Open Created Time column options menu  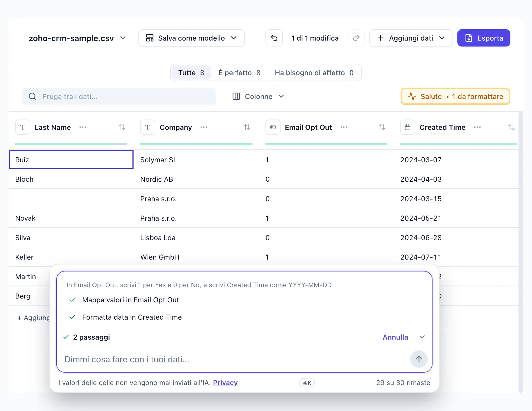tap(477, 127)
